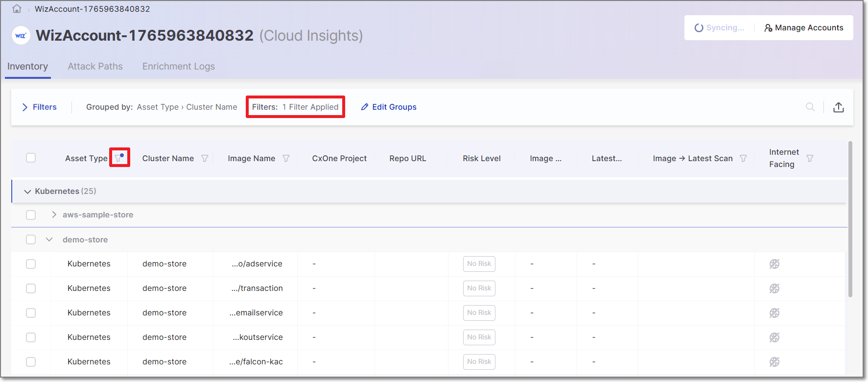Check the aws-sample-store group checkbox

tap(31, 215)
